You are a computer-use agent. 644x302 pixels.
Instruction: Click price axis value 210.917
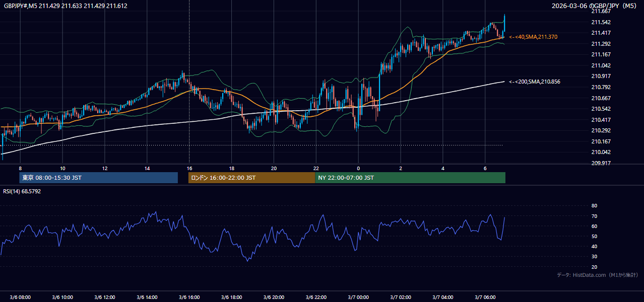(x=601, y=77)
